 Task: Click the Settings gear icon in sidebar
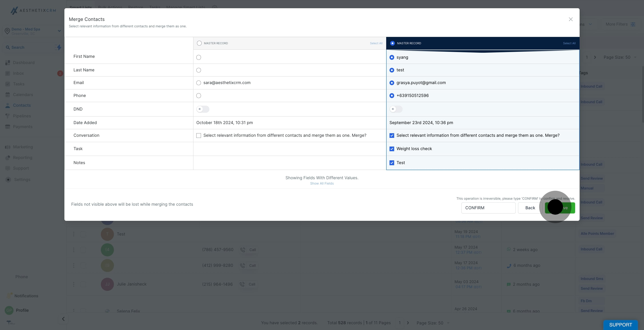[8, 179]
